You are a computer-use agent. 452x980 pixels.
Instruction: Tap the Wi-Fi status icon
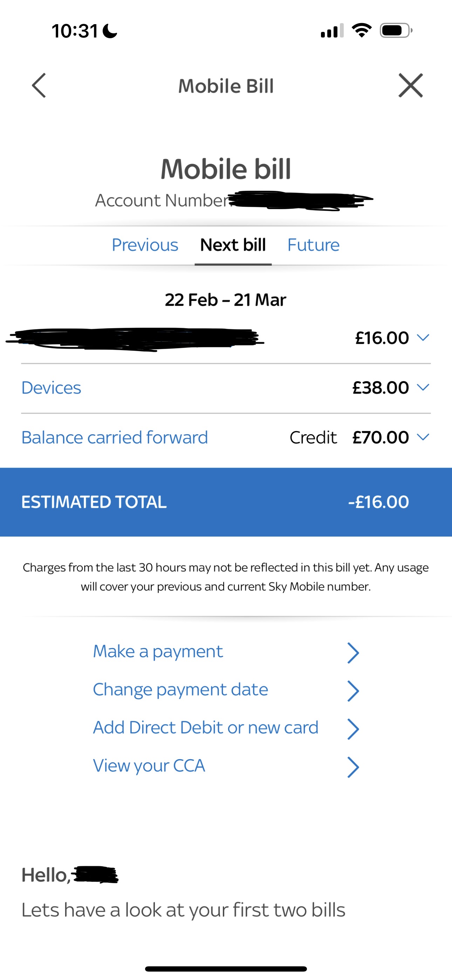point(362,30)
